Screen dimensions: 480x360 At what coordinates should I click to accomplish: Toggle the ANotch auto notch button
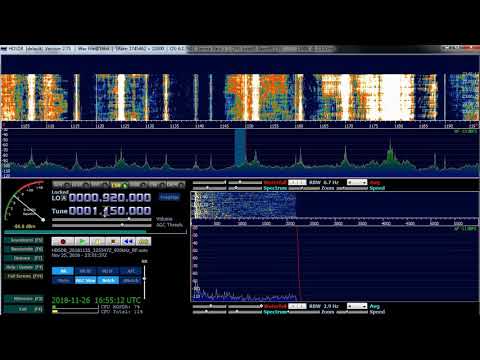pos(130,280)
